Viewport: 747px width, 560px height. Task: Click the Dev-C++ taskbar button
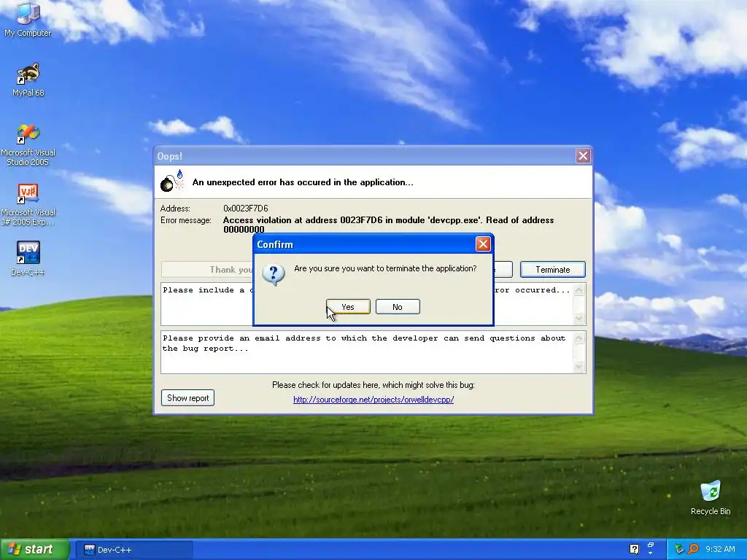coord(133,550)
